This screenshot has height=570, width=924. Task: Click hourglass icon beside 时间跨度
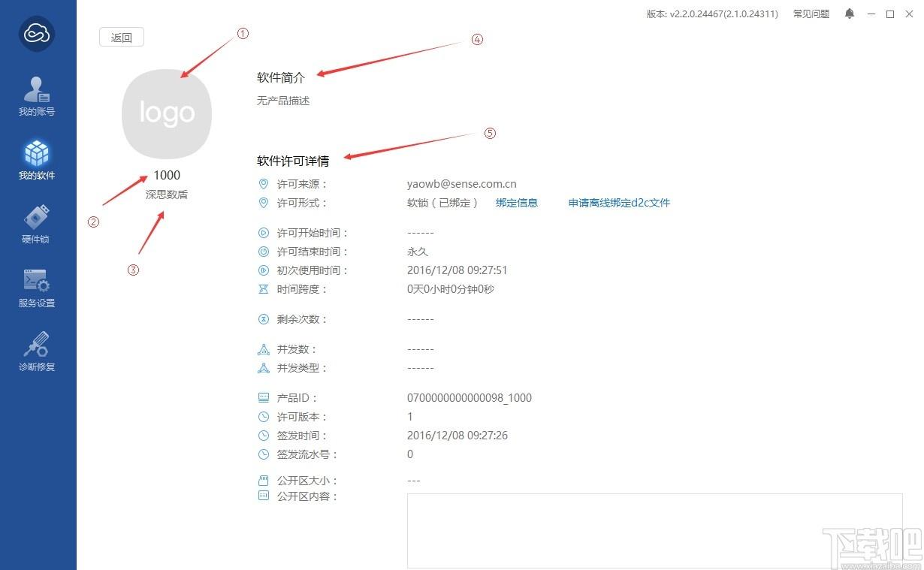(264, 289)
